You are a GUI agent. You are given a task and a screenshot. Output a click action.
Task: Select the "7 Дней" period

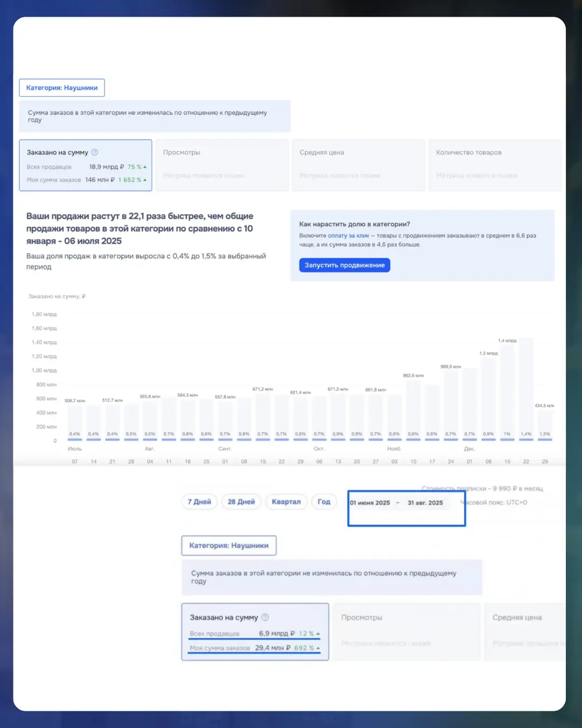[199, 502]
